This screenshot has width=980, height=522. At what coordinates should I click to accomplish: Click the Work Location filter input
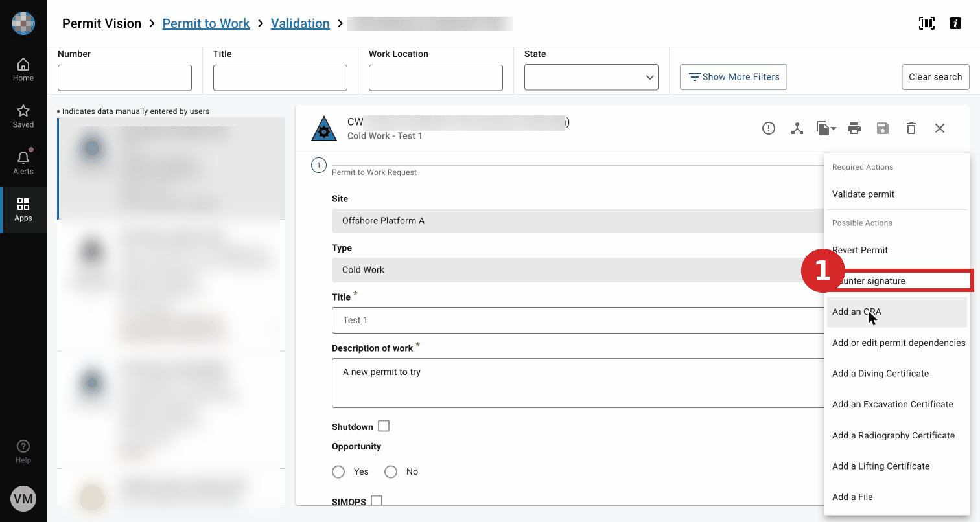click(436, 78)
